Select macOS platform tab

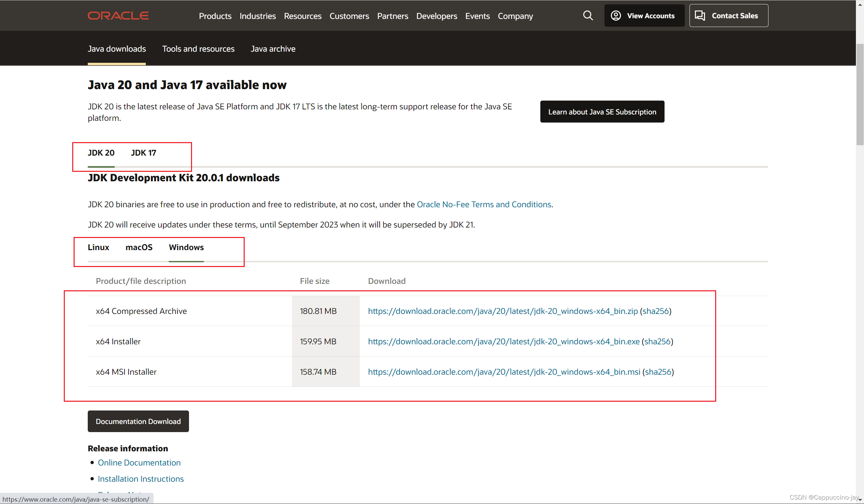(139, 247)
